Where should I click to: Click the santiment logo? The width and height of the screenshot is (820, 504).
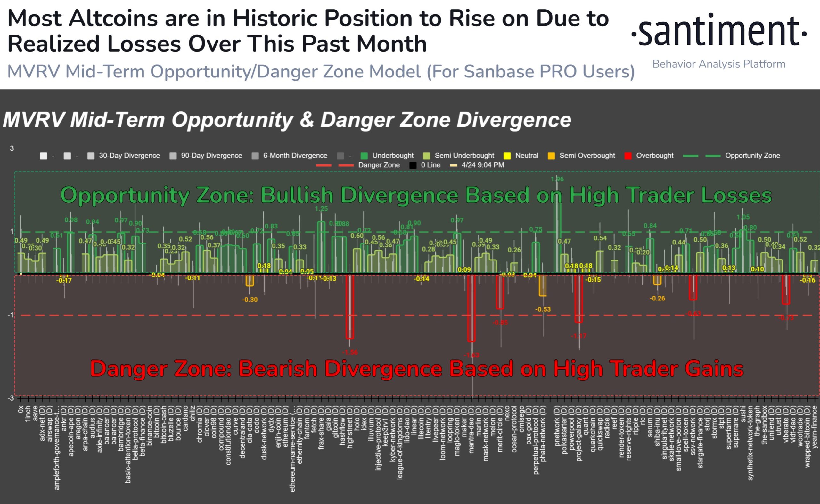[x=719, y=32]
